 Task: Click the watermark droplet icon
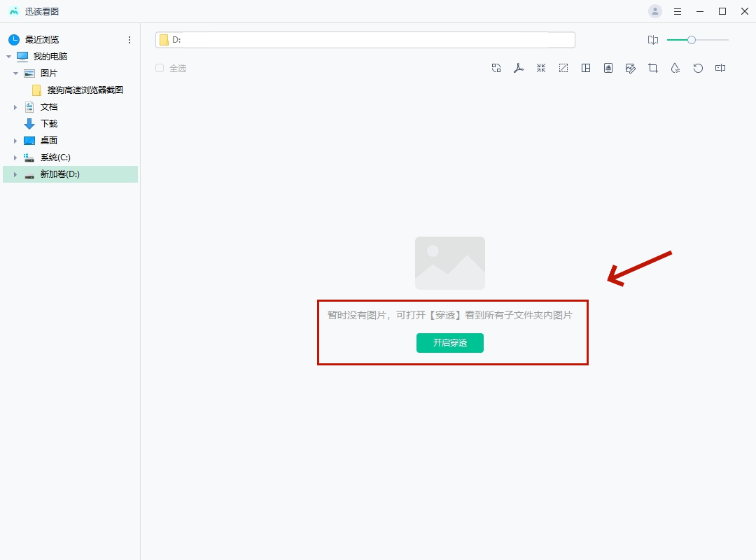pos(675,68)
